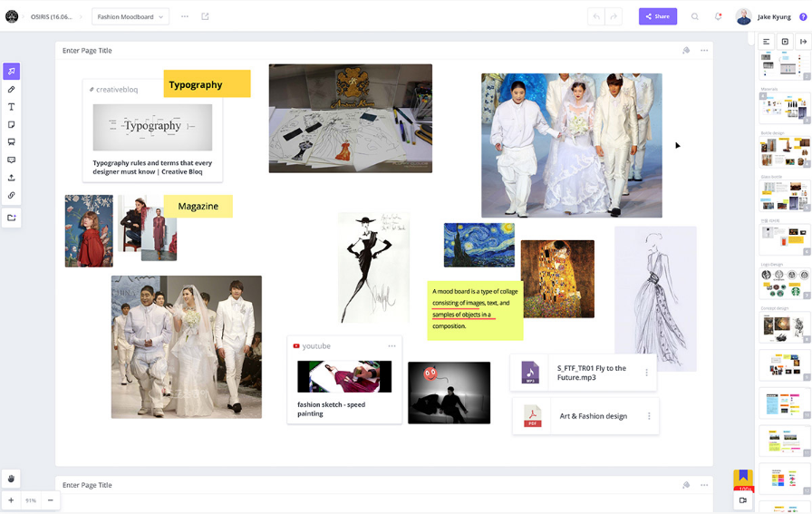The image size is (812, 514).
Task: Select the hand pan tool
Action: 12,479
